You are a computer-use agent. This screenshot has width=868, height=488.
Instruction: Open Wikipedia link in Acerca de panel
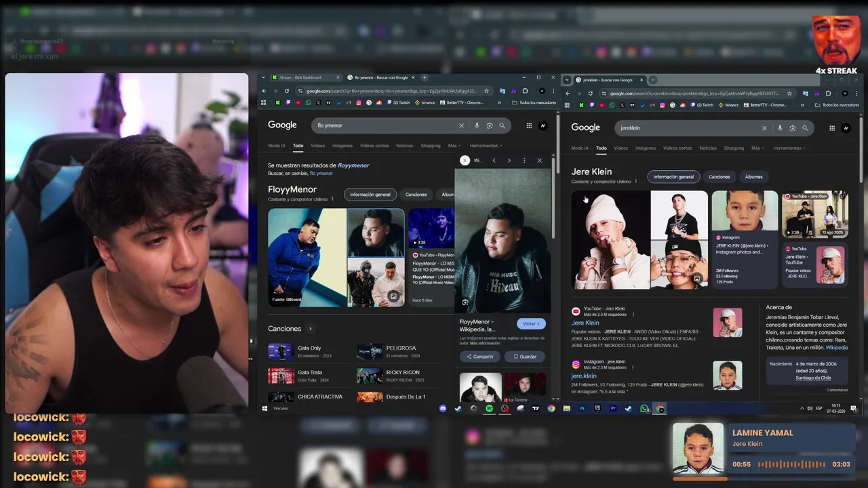[x=837, y=348]
